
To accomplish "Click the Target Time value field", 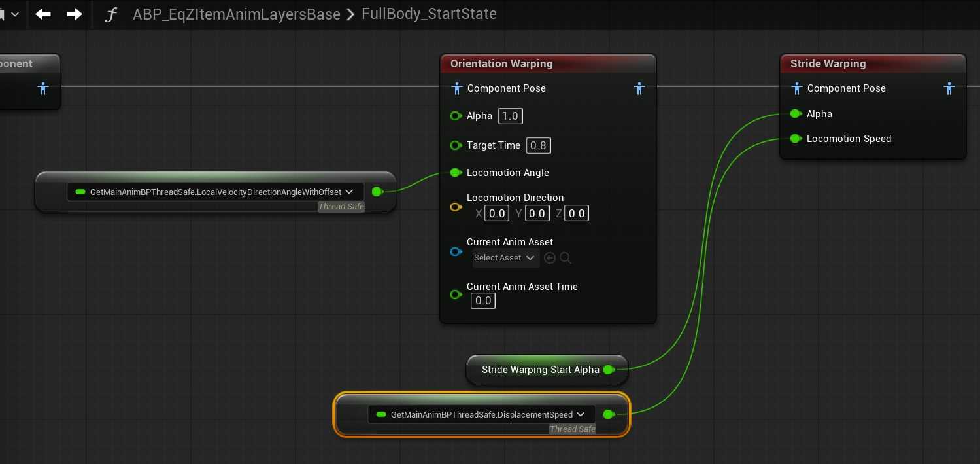I will 538,145.
